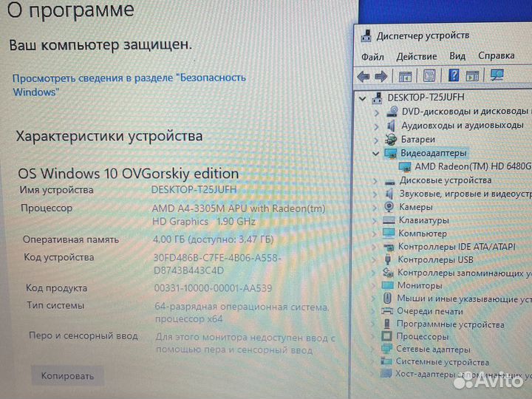Click the Компьютер category icon
This screenshot has width=532, height=399.
point(389,233)
